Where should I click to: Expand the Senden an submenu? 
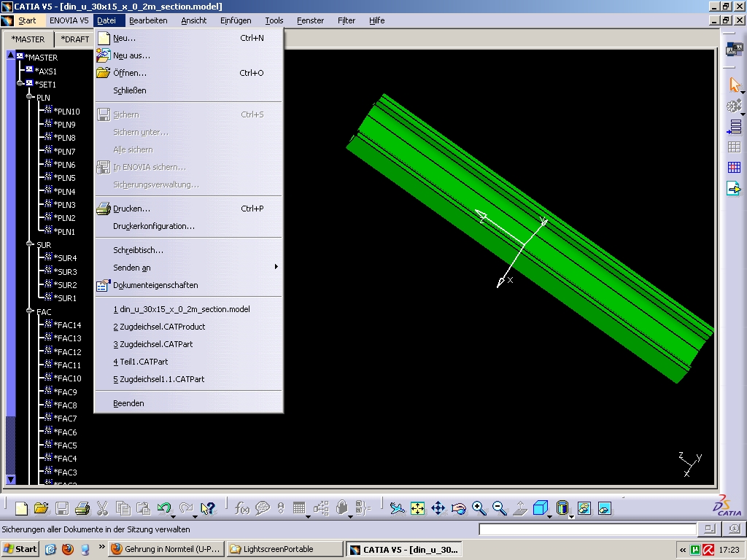[x=189, y=268]
